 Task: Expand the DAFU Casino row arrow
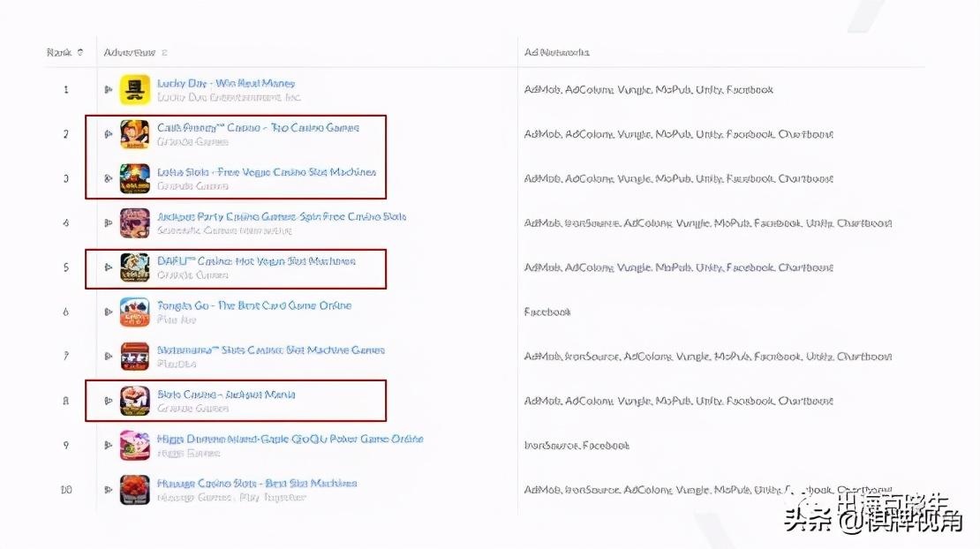[x=108, y=267]
